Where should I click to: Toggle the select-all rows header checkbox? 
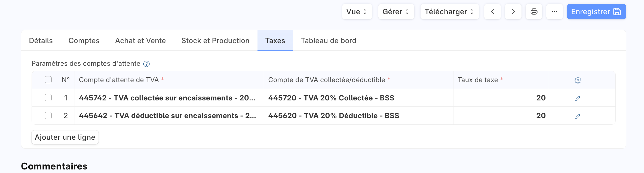(x=48, y=80)
